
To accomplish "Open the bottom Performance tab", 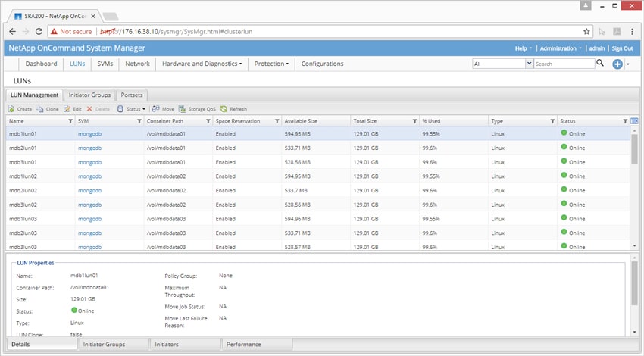I will coord(257,344).
